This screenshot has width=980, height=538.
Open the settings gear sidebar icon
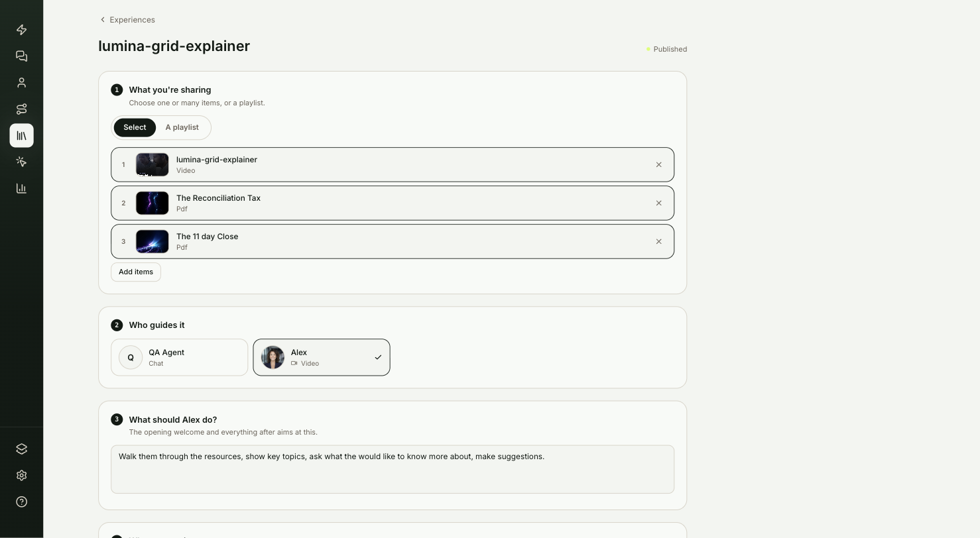click(21, 476)
